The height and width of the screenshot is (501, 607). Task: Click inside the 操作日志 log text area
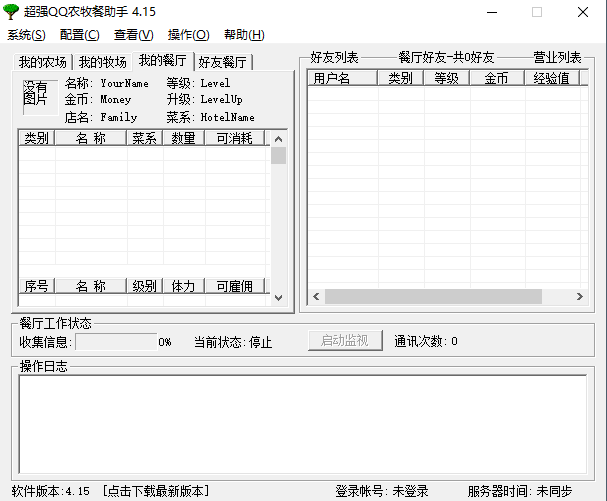click(303, 424)
